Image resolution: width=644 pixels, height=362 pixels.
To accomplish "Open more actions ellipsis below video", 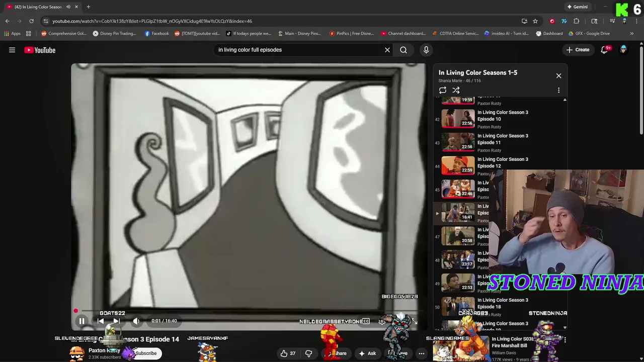I will pyautogui.click(x=422, y=353).
